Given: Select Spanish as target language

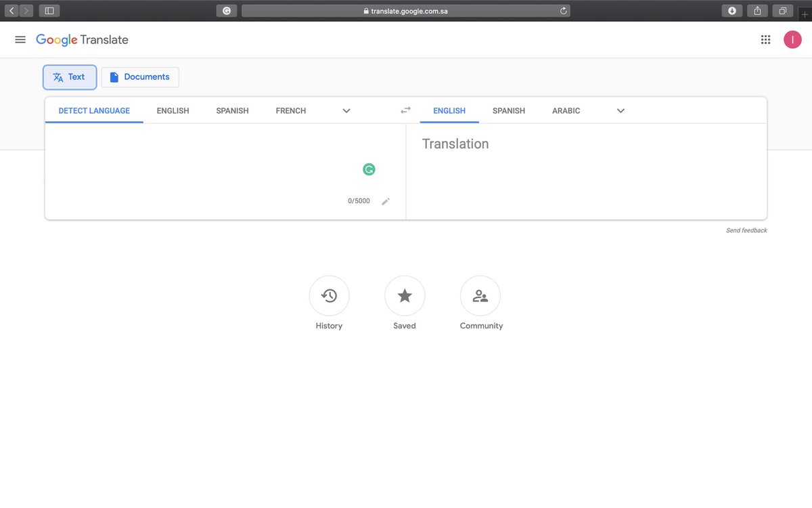Looking at the screenshot, I should point(509,110).
